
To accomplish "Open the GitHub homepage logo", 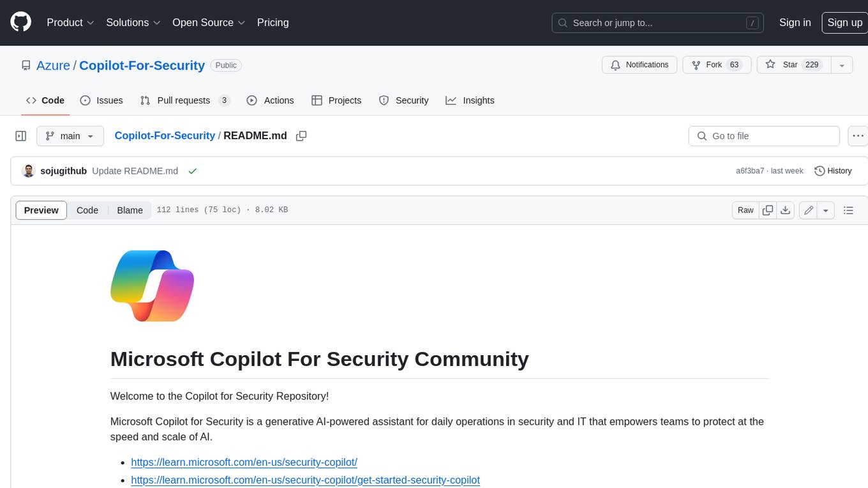I will pyautogui.click(x=20, y=22).
